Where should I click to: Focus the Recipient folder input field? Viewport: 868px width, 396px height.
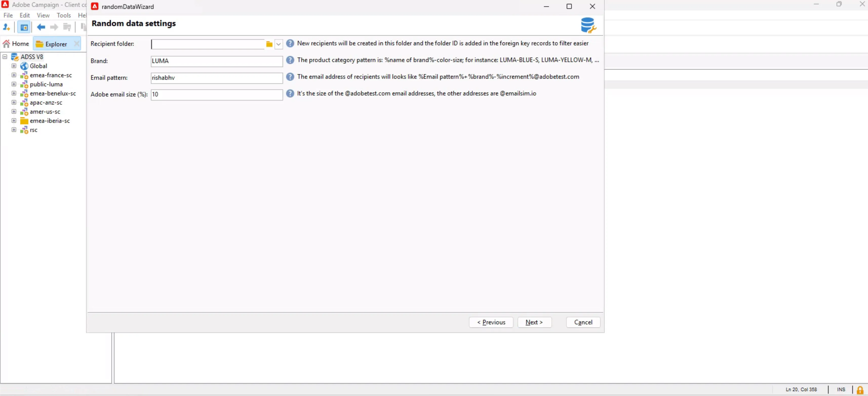click(208, 44)
